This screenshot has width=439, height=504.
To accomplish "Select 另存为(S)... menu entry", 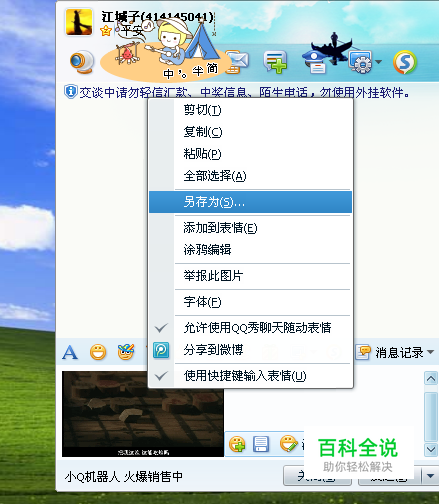I will 250,202.
